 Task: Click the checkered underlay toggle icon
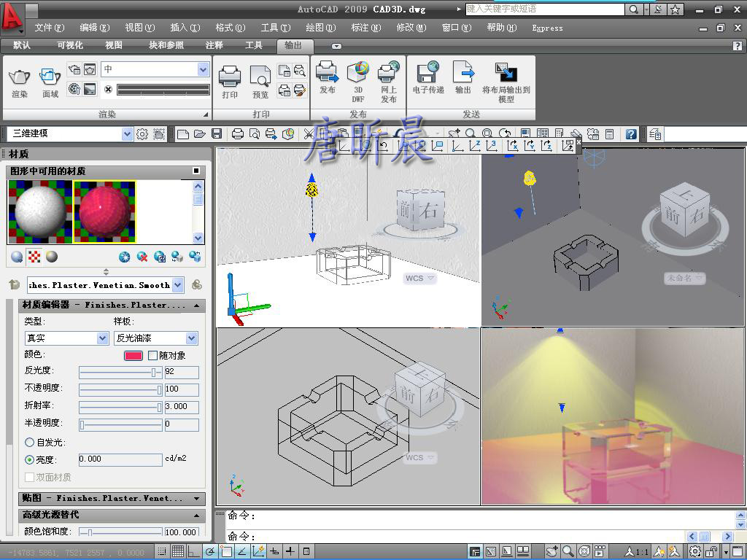[34, 257]
